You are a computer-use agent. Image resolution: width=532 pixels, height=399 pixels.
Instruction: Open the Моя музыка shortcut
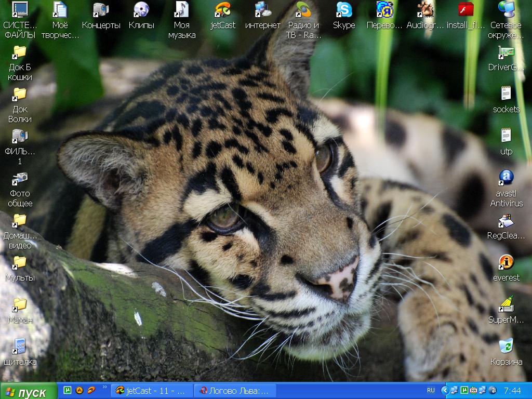[x=182, y=9]
